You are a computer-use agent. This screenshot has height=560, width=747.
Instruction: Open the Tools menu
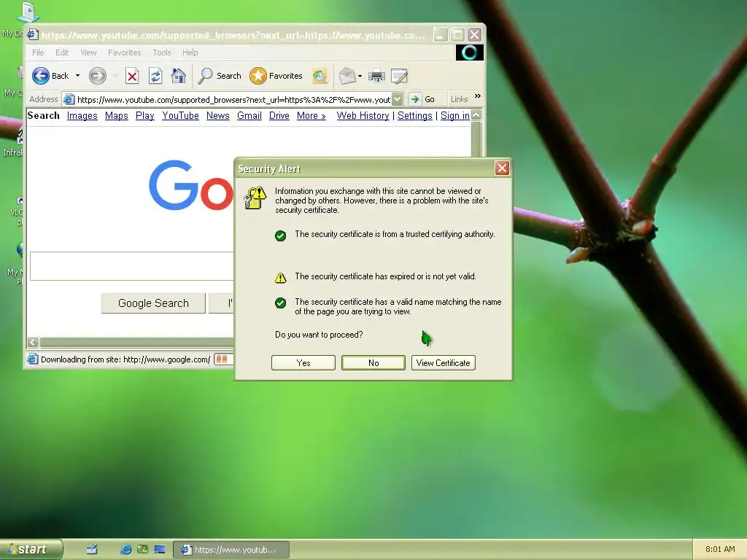161,52
